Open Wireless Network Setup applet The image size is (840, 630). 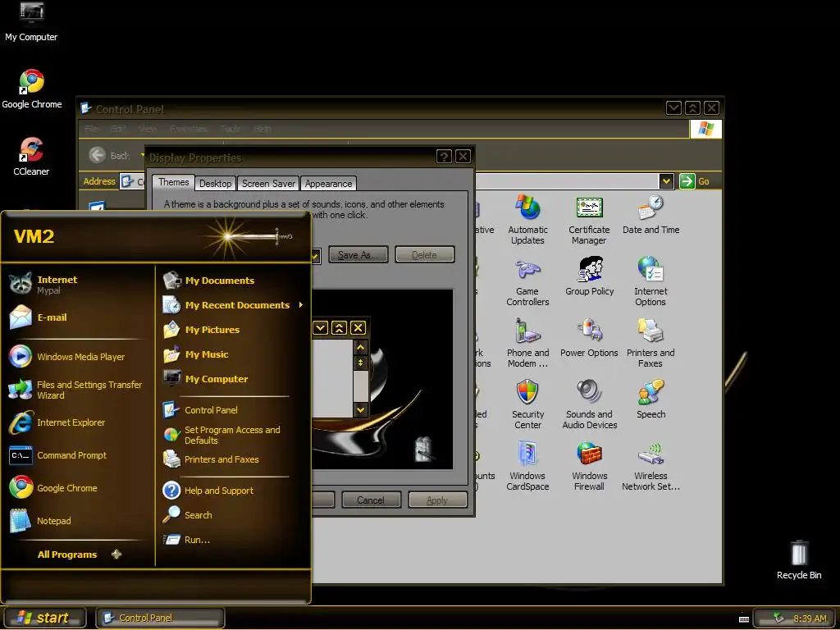click(x=651, y=467)
